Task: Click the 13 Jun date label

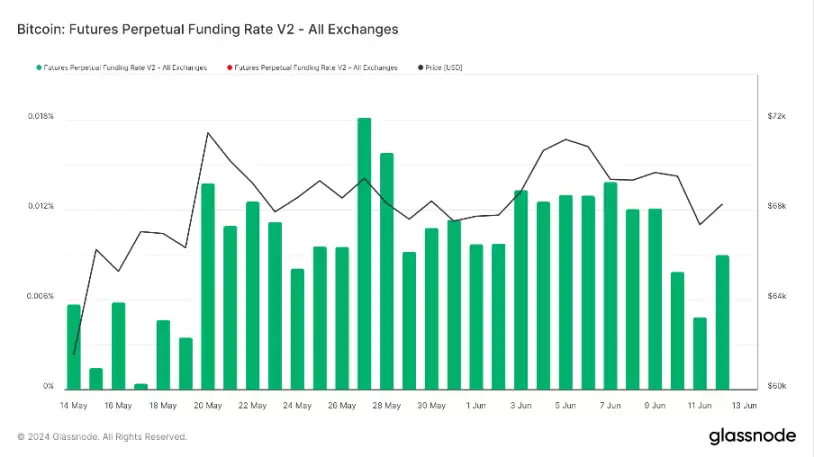Action: tap(744, 406)
